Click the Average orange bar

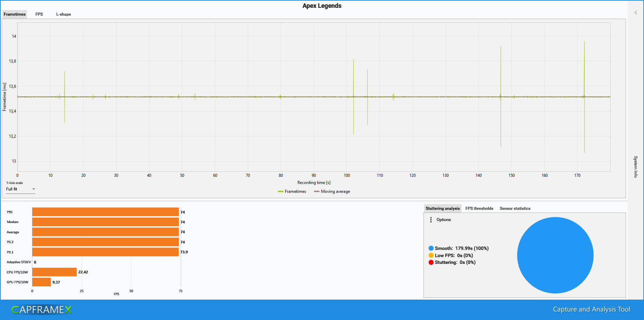(x=106, y=232)
